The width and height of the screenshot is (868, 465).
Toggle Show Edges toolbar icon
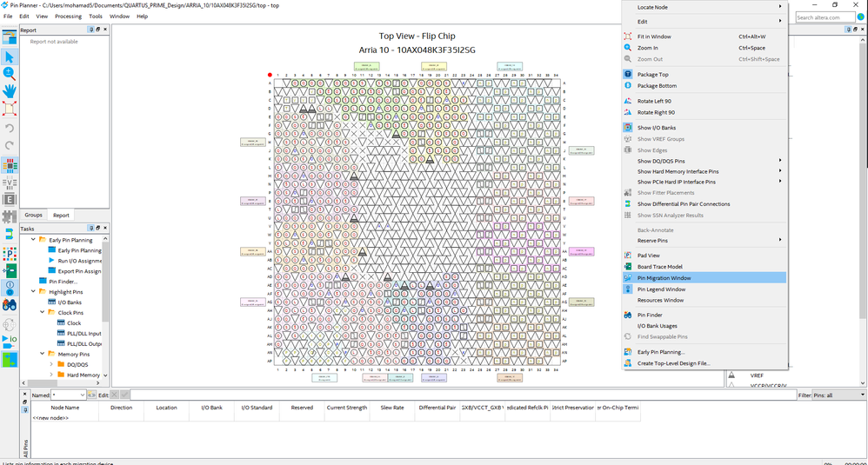pyautogui.click(x=10, y=200)
